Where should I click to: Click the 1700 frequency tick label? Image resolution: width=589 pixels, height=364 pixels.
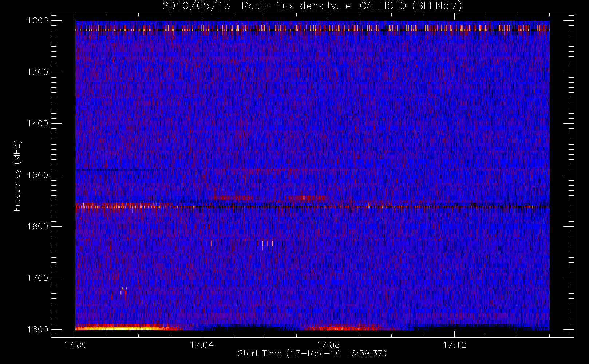(x=38, y=278)
